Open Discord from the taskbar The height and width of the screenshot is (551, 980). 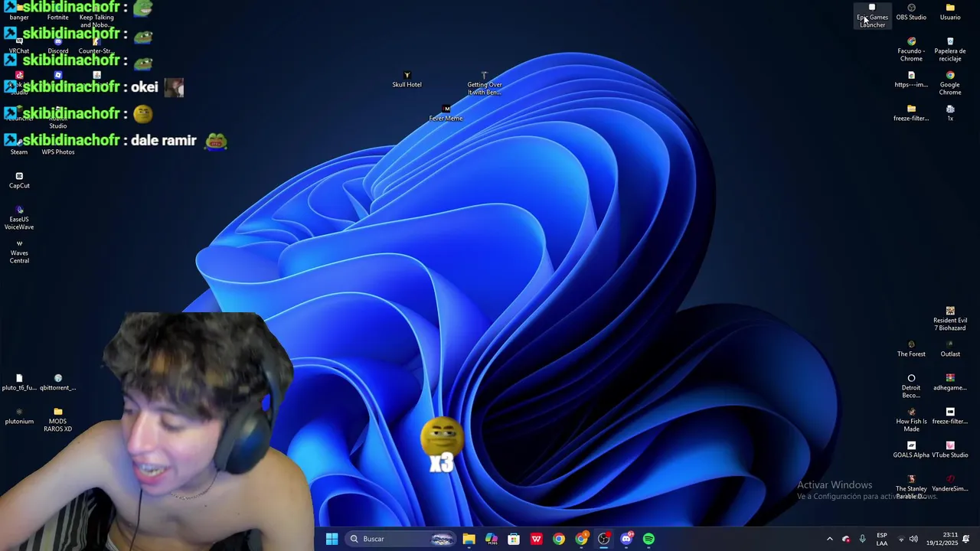pos(627,539)
